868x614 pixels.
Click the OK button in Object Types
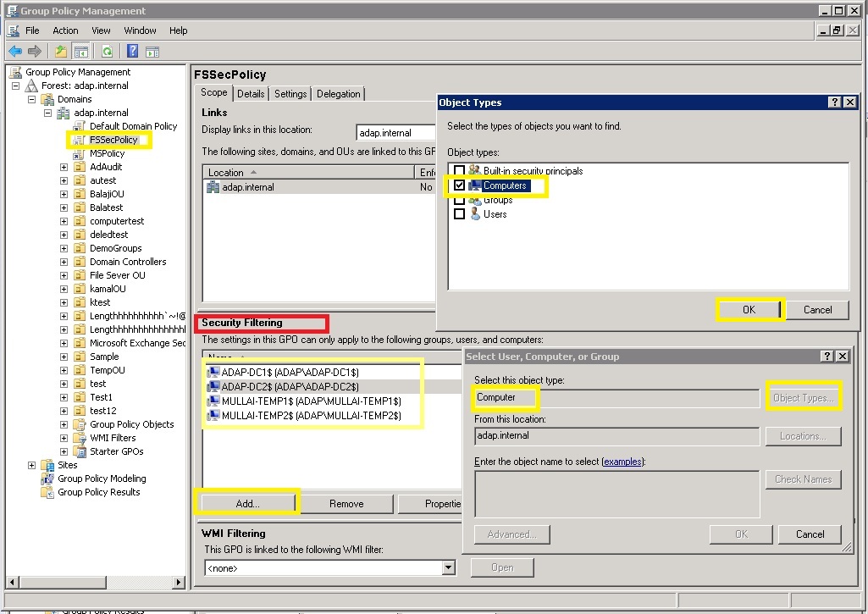click(749, 310)
